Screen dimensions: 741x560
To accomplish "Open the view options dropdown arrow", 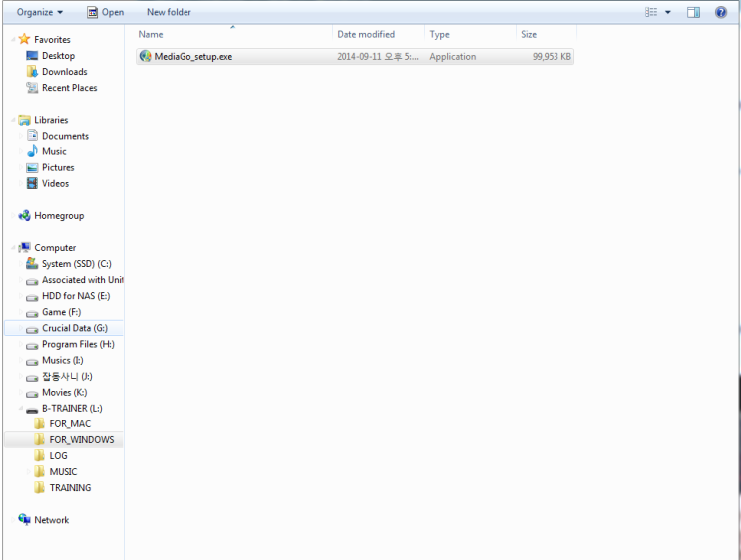I will (x=668, y=12).
